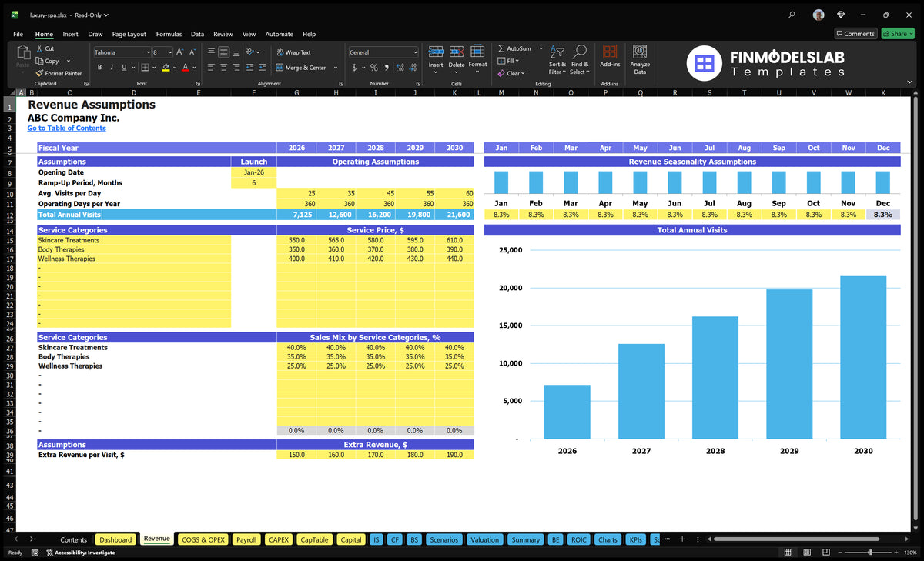
Task: Open the Insert ribbon tab
Action: 70,34
